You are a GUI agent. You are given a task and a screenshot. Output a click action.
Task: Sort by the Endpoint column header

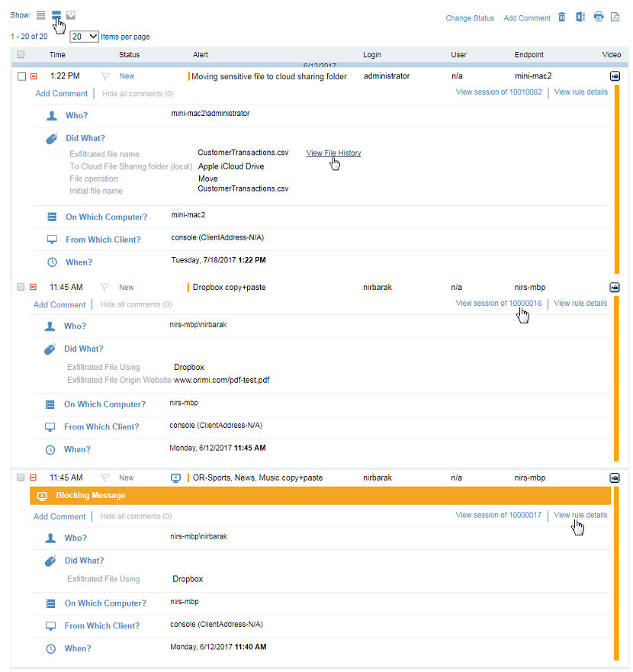point(529,55)
